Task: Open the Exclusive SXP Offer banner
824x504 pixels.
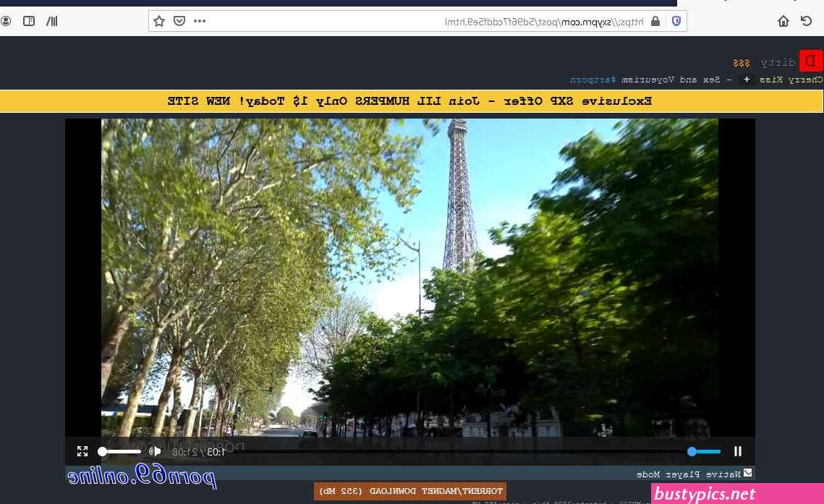Action: click(410, 101)
